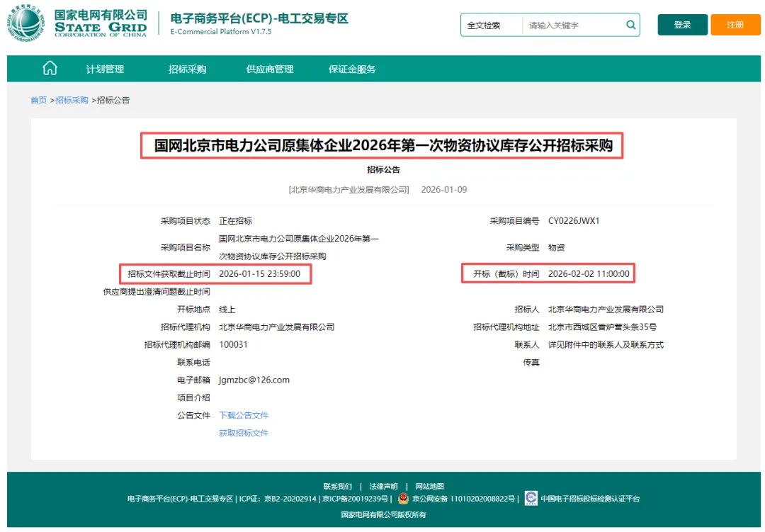
Task: Open the 供应商管理 menu
Action: pyautogui.click(x=270, y=69)
